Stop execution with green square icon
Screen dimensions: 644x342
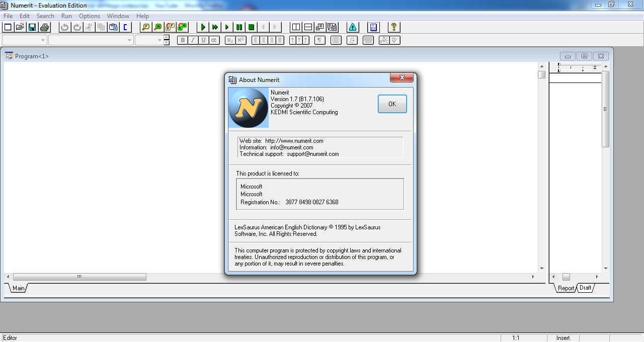pyautogui.click(x=251, y=27)
